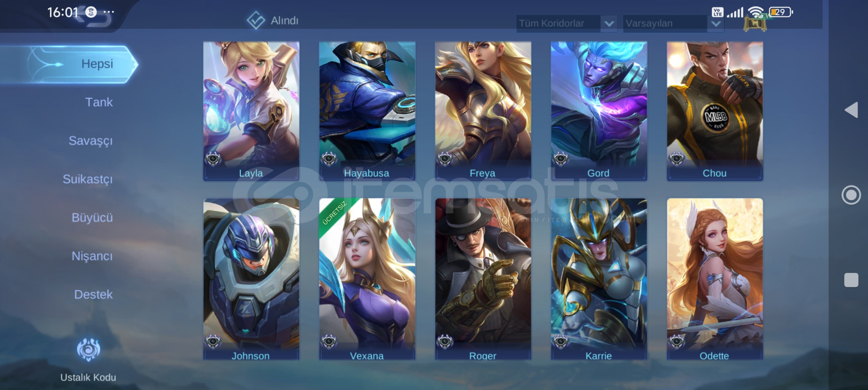Image resolution: width=868 pixels, height=390 pixels.
Task: Expand the Tüm Koridorlar dropdown
Action: coord(566,23)
